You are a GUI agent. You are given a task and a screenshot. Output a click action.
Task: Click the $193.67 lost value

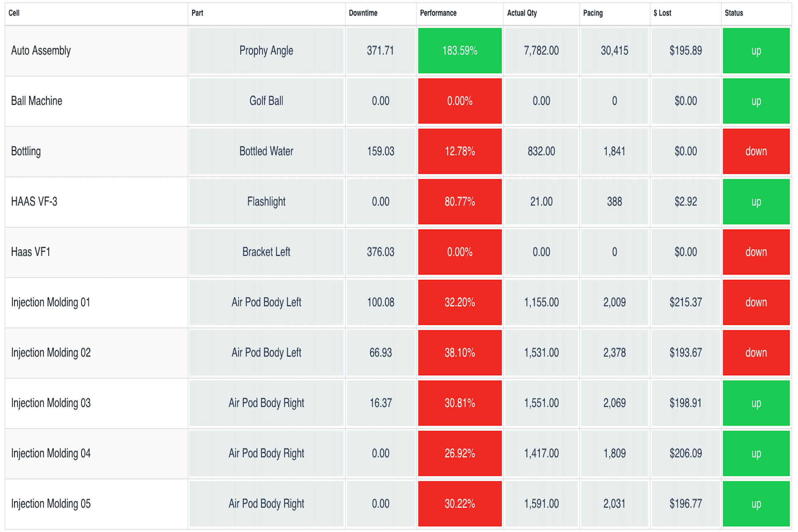(685, 352)
